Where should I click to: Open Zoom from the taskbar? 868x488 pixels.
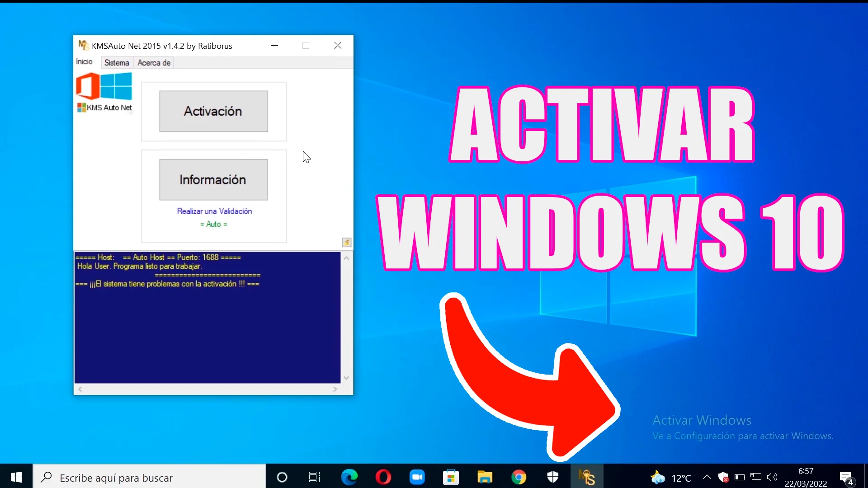[x=417, y=477]
